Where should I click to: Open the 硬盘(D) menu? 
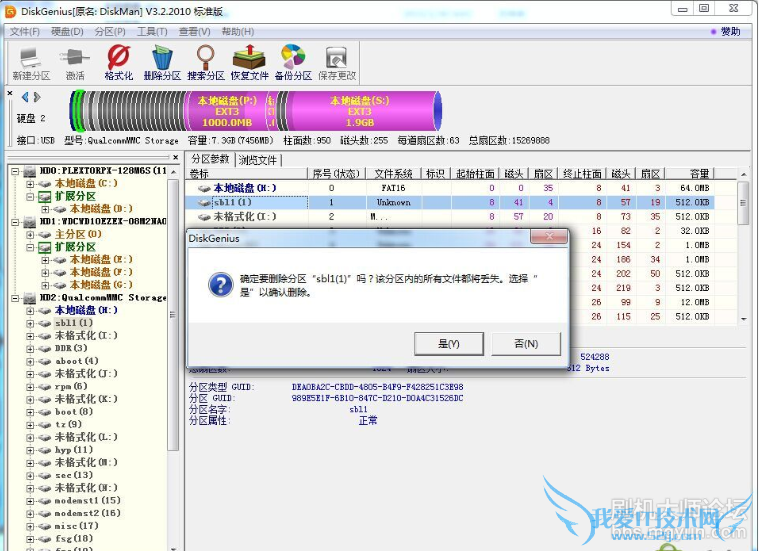point(67,31)
